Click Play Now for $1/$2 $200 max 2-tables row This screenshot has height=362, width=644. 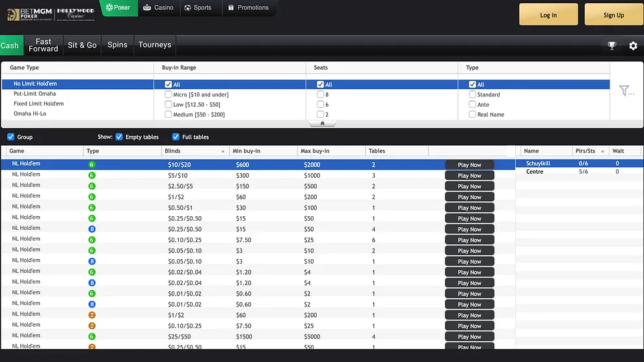tap(470, 197)
